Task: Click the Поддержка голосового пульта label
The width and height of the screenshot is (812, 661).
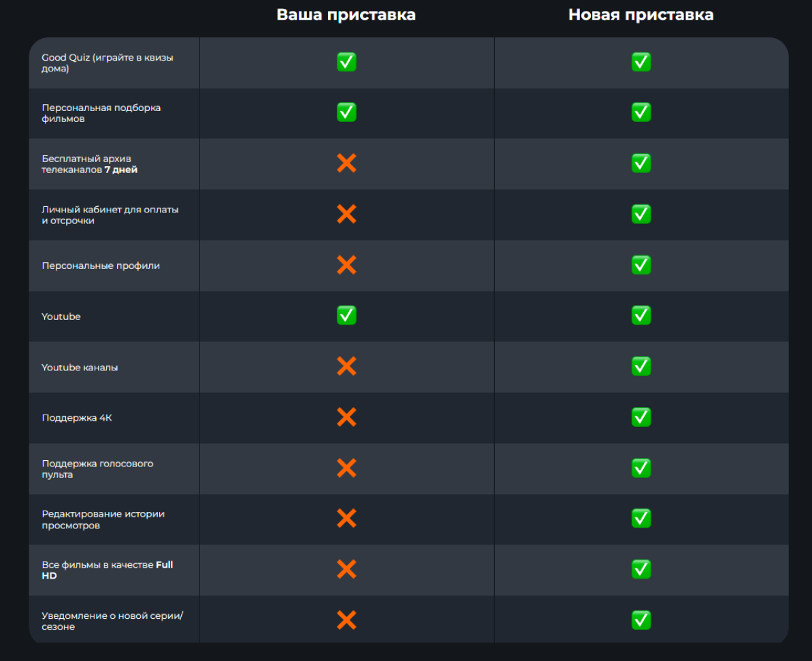Action: 97,469
